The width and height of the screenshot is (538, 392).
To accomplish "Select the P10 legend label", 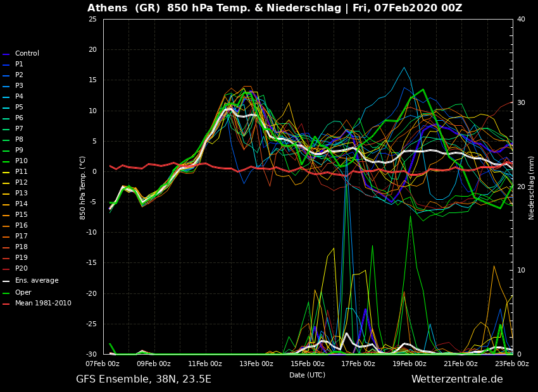I will click(x=22, y=161).
